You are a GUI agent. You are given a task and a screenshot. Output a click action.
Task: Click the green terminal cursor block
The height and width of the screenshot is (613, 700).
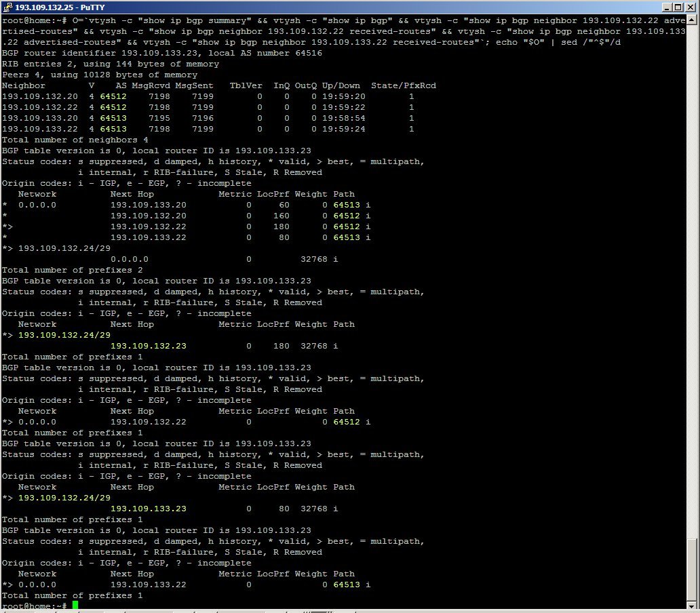pyautogui.click(x=75, y=605)
